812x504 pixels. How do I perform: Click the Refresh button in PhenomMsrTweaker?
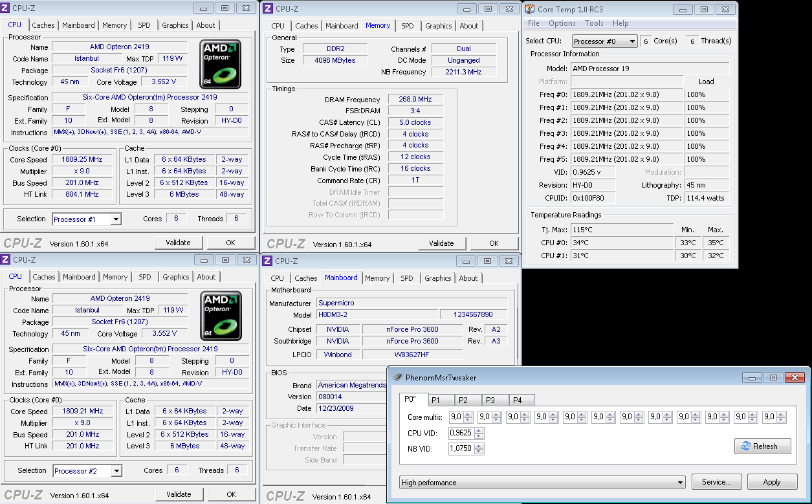pyautogui.click(x=763, y=446)
